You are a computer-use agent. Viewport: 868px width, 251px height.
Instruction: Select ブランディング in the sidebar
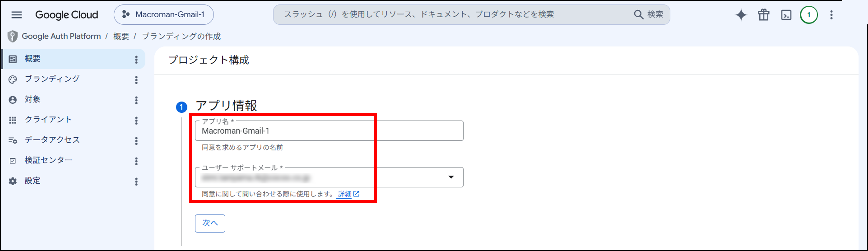tap(73, 79)
